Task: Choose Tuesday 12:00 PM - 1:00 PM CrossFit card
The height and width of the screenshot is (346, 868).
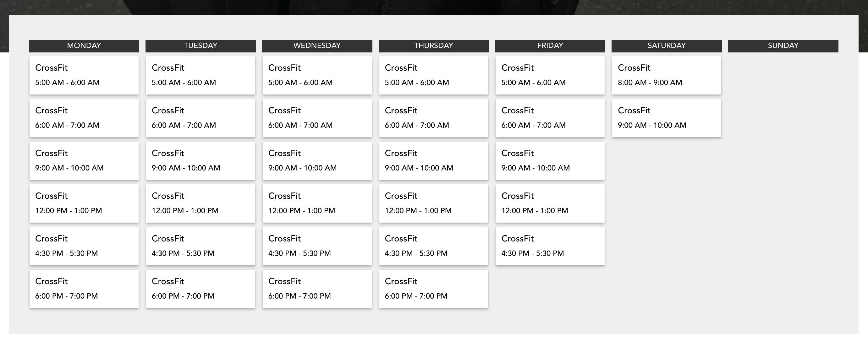Action: tap(201, 204)
